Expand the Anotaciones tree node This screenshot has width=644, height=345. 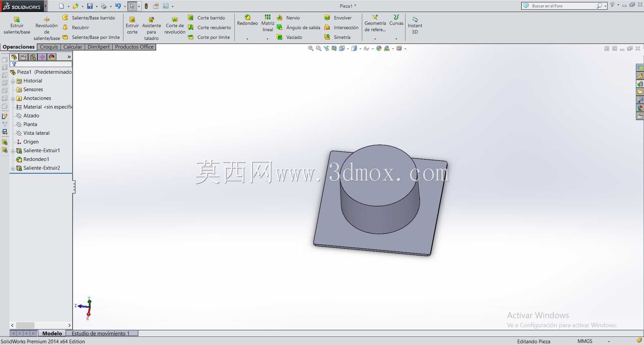point(13,99)
